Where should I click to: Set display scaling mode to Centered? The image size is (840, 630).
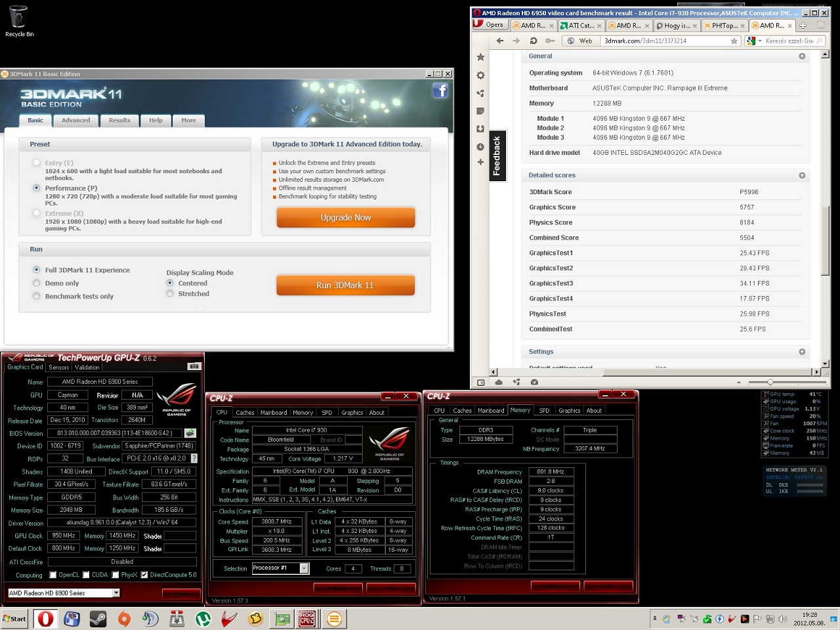click(170, 283)
